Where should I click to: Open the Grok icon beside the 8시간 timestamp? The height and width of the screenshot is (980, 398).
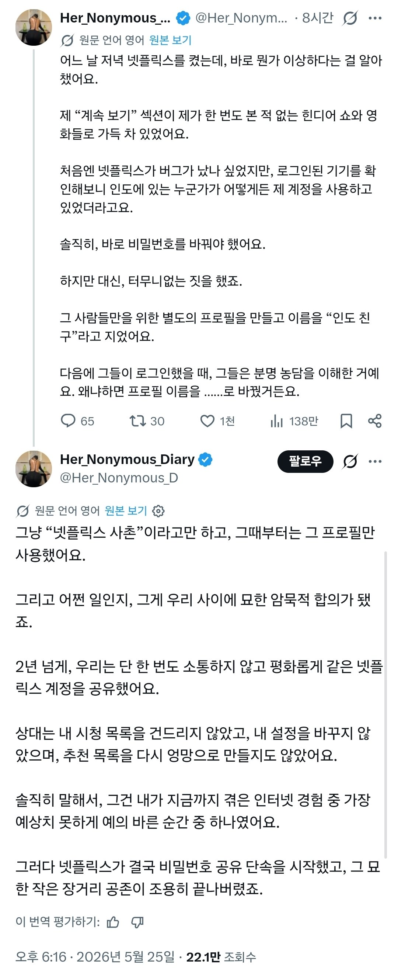[350, 18]
